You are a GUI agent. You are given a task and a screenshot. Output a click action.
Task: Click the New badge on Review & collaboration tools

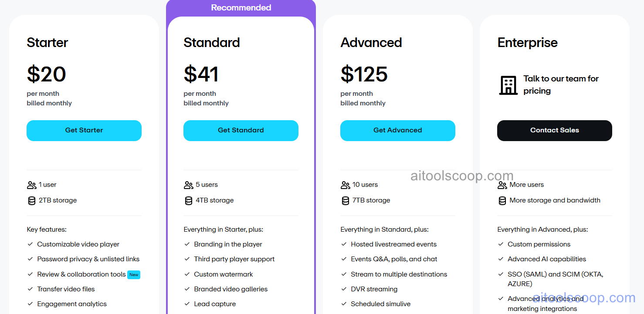134,274
